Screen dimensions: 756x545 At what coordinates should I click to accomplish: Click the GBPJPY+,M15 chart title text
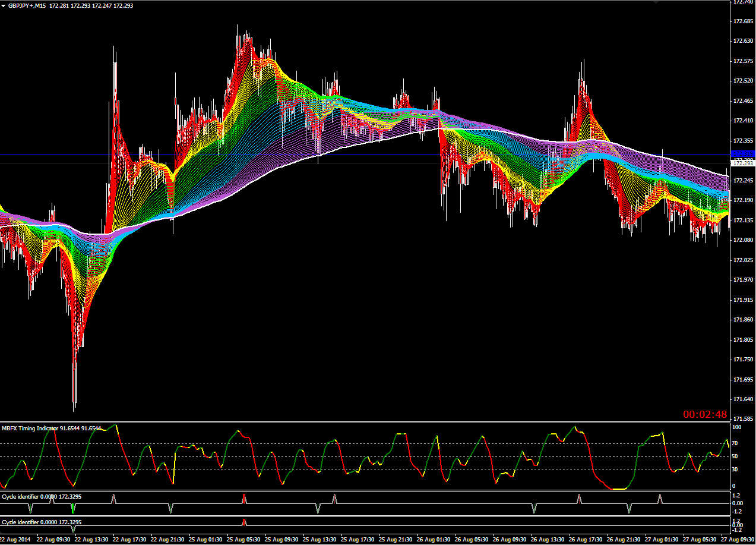[x=27, y=5]
